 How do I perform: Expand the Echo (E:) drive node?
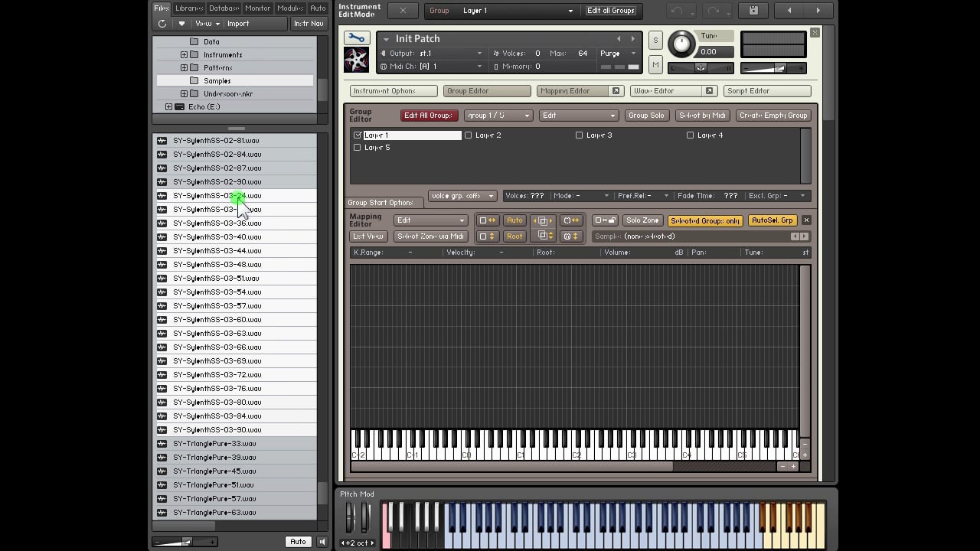tap(169, 107)
